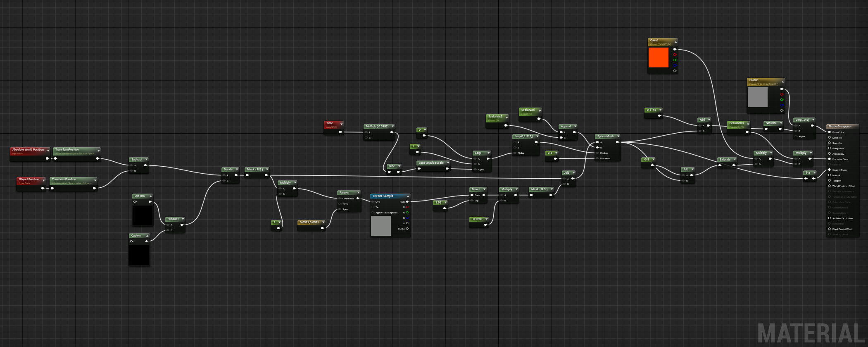Click the Time node's output pin
This screenshot has height=347, width=868.
coord(340,132)
